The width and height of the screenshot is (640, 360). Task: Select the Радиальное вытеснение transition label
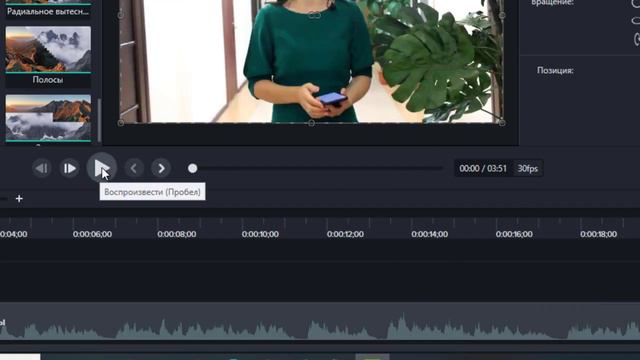[x=48, y=11]
